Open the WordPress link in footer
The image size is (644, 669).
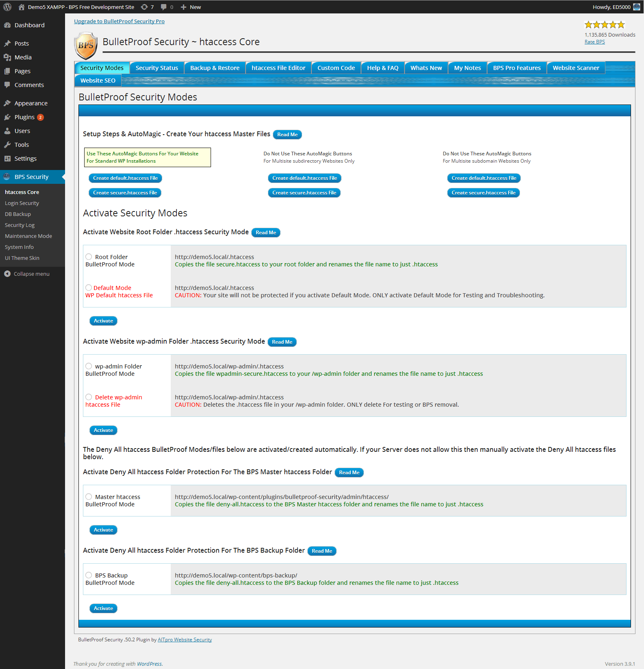pos(149,664)
